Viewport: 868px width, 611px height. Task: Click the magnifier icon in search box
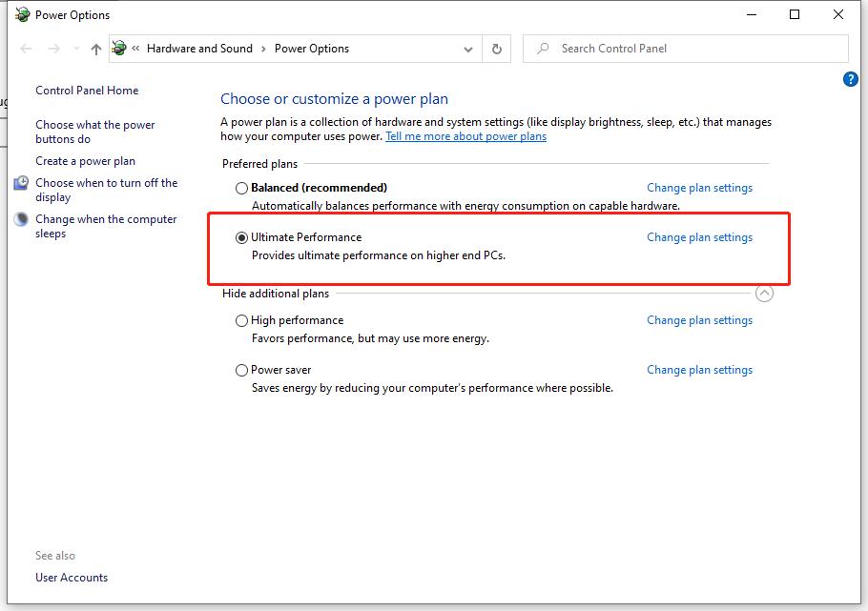543,49
